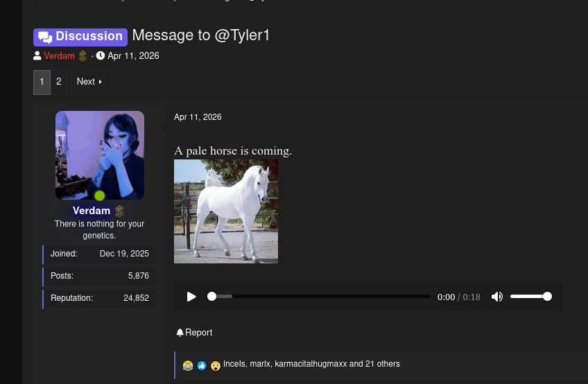Click the text 'A pale horse is coming.'
Screen dimensions: 588x384
tap(233, 150)
